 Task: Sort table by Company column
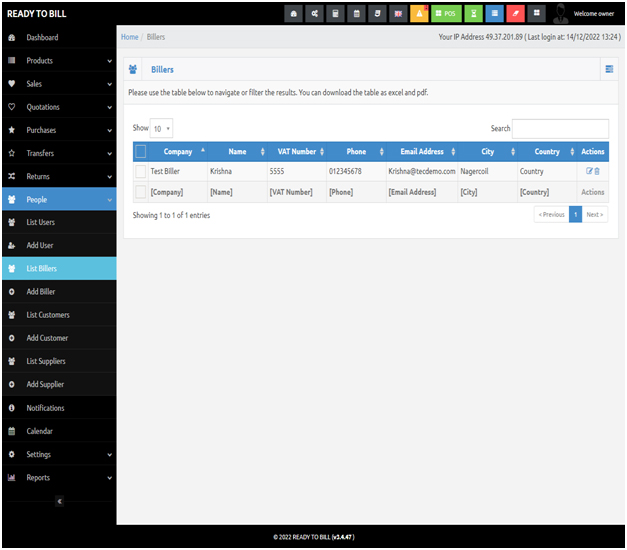point(178,152)
